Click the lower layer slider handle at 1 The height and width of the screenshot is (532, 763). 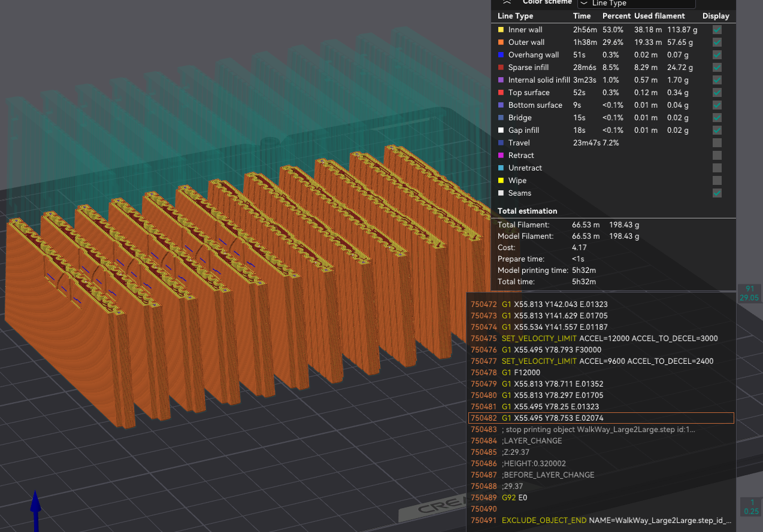pos(750,506)
